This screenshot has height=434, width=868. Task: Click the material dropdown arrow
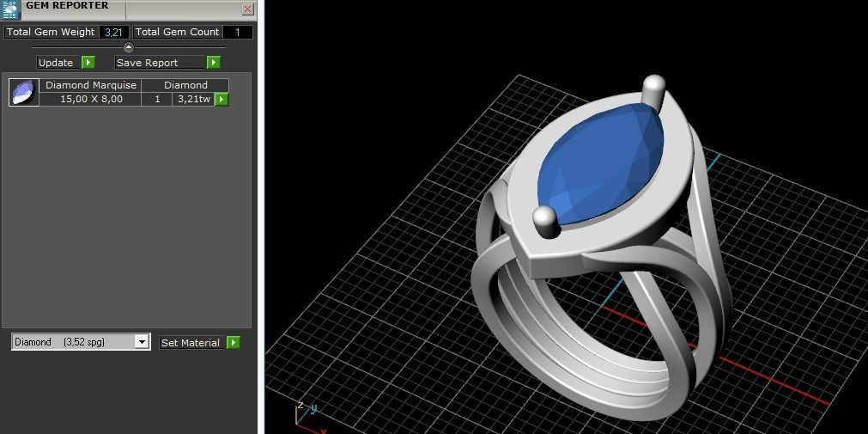(143, 342)
